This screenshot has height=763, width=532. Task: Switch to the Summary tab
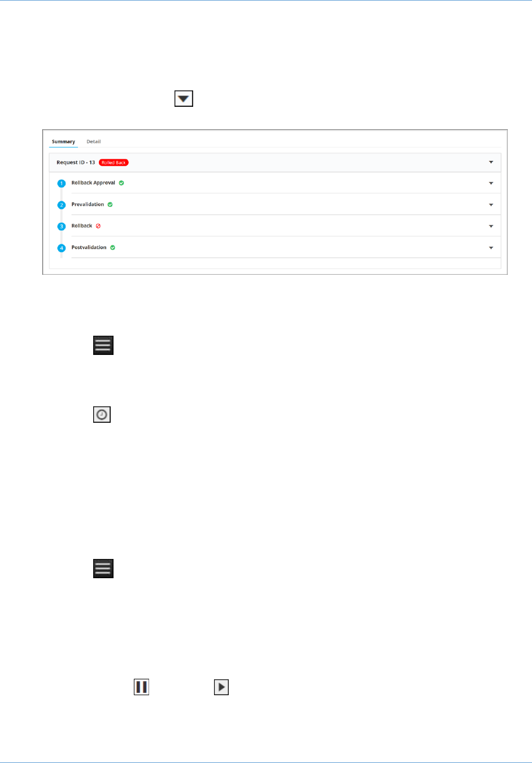click(63, 142)
